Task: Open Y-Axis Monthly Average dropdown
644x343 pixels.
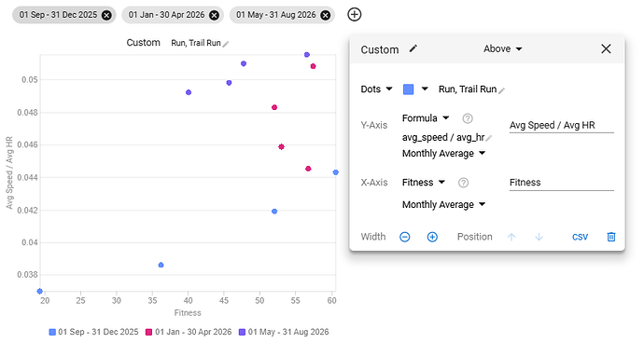Action: point(443,154)
